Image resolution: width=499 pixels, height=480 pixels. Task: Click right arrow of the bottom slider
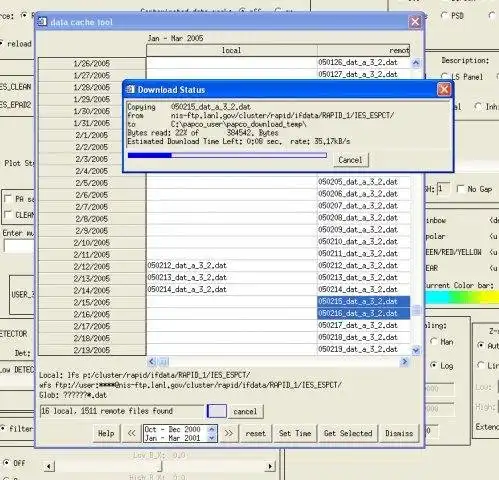270,466
